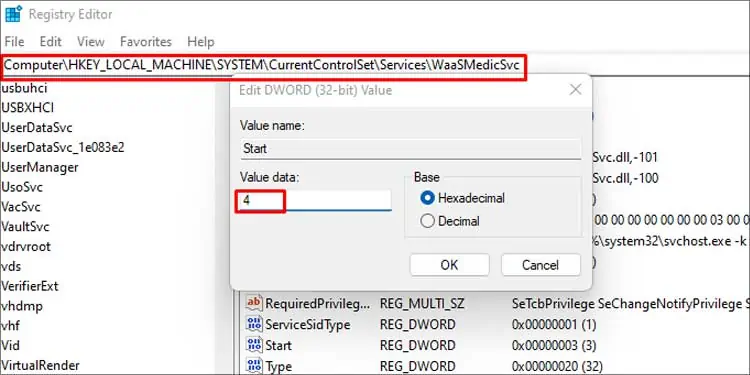Select the VirtualRender key
Image resolution: width=750 pixels, height=375 pixels.
tap(40, 365)
